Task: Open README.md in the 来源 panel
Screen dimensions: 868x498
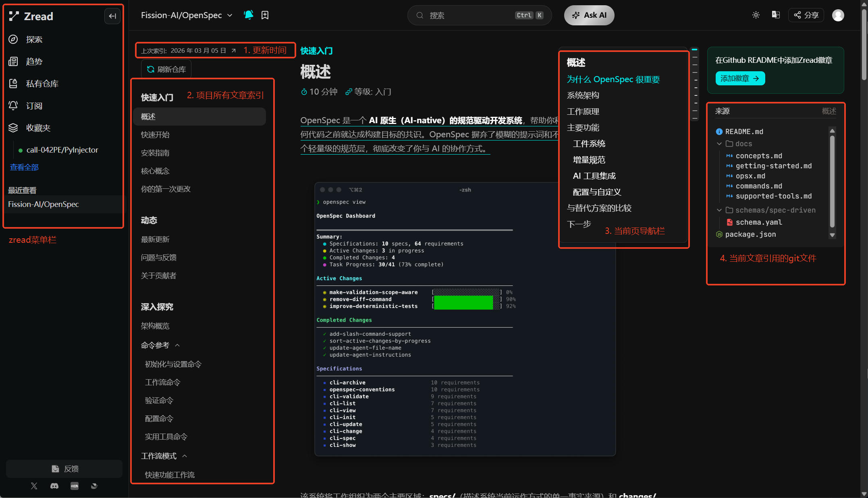Action: coord(744,132)
